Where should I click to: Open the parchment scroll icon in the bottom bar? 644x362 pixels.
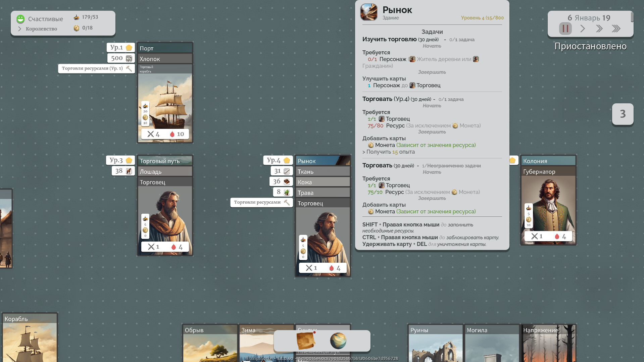306,341
